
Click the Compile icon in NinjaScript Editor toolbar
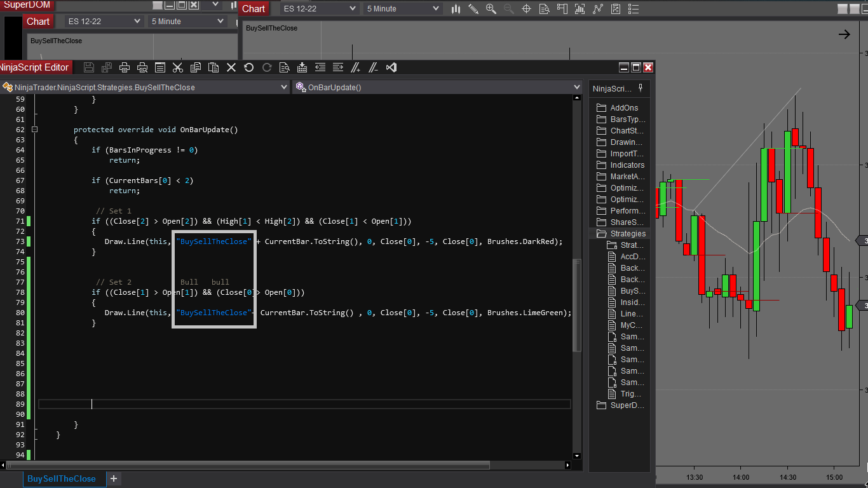click(302, 67)
